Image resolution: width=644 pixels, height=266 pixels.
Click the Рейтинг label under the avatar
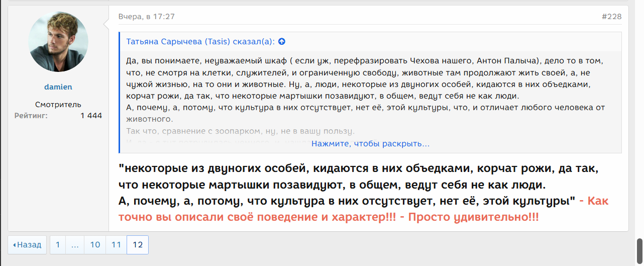(31, 116)
